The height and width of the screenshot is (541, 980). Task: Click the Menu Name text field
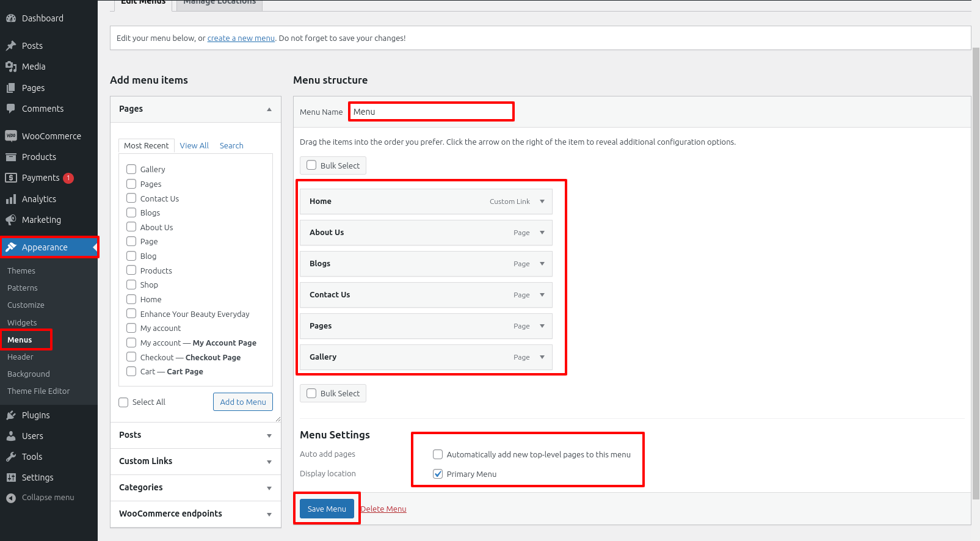[x=431, y=112]
